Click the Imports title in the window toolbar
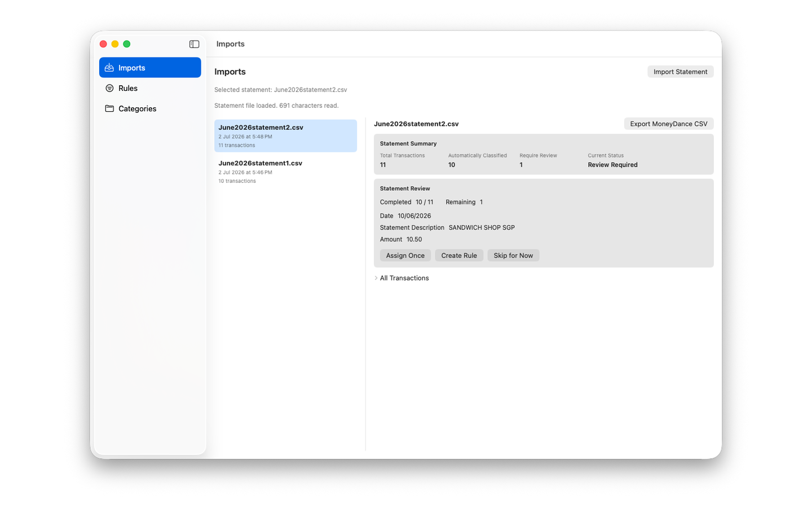This screenshot has width=812, height=508. [x=231, y=44]
